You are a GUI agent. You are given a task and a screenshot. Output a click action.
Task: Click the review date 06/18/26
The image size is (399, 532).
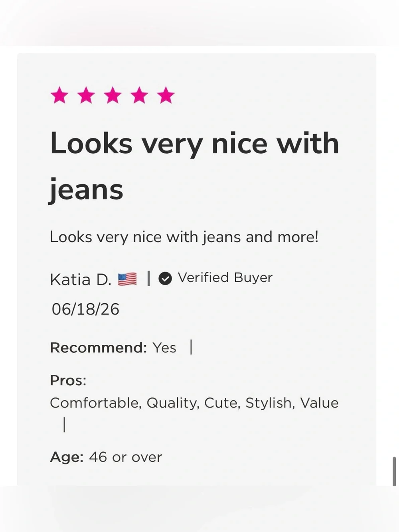click(x=85, y=309)
